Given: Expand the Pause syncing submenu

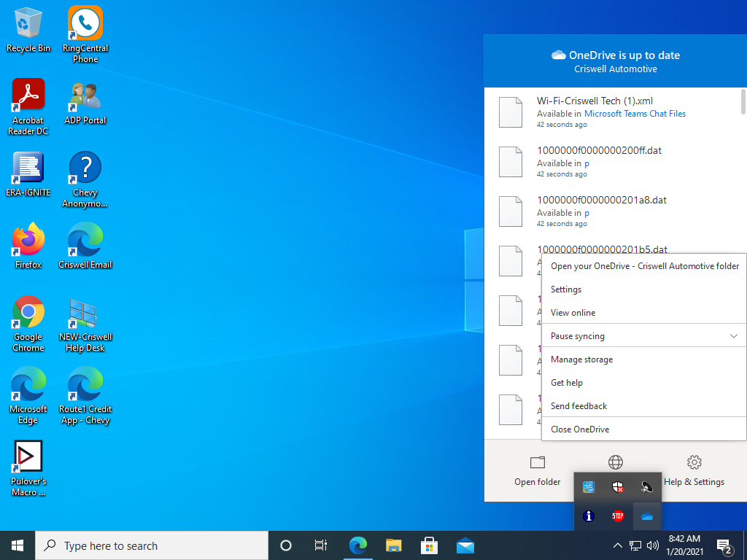Looking at the screenshot, I should [x=644, y=336].
